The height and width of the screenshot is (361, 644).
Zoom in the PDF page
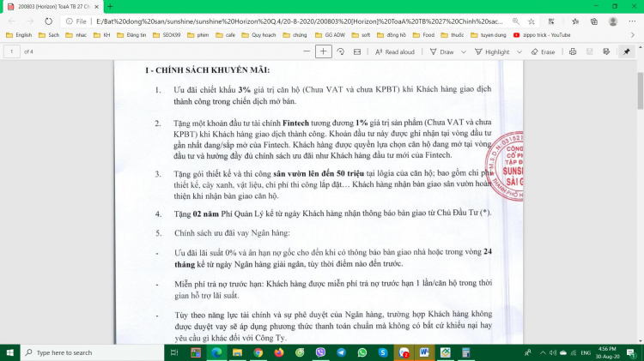click(323, 51)
